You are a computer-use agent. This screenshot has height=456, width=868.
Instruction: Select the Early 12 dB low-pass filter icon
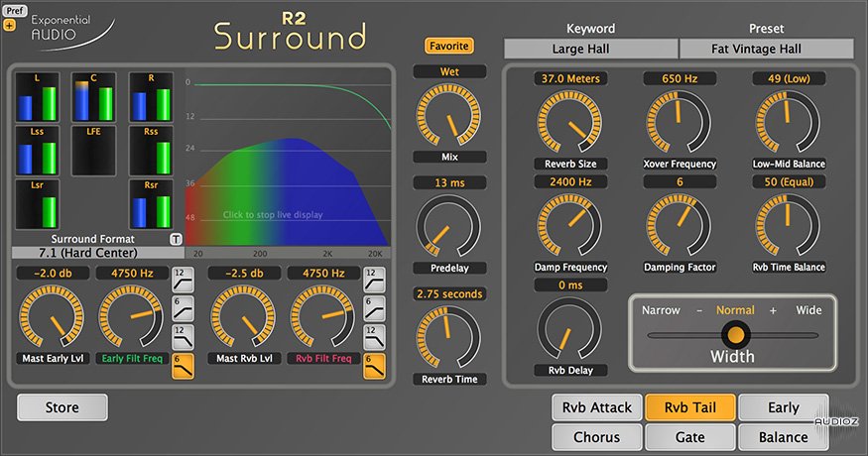(x=183, y=337)
